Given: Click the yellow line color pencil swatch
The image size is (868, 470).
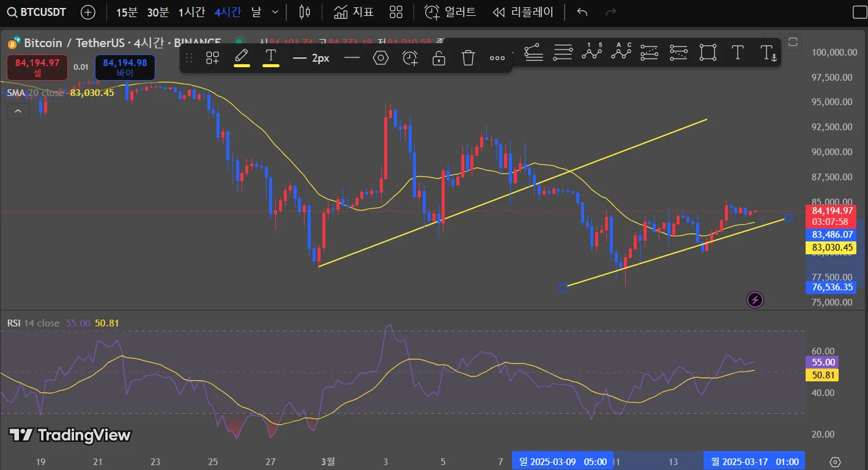Looking at the screenshot, I should (242, 58).
